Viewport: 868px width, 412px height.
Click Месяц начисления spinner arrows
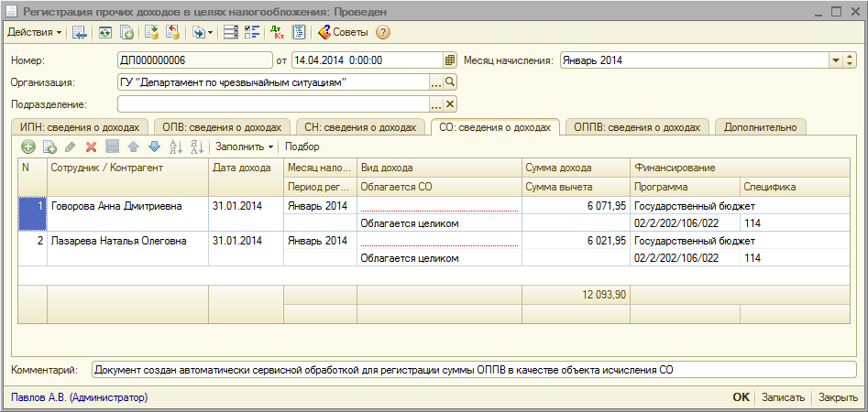(x=850, y=60)
